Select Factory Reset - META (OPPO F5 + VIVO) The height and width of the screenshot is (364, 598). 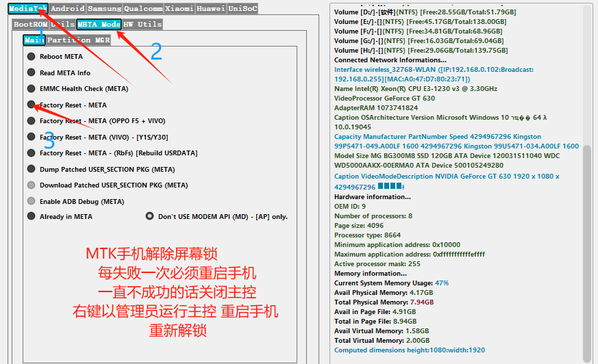(x=32, y=120)
